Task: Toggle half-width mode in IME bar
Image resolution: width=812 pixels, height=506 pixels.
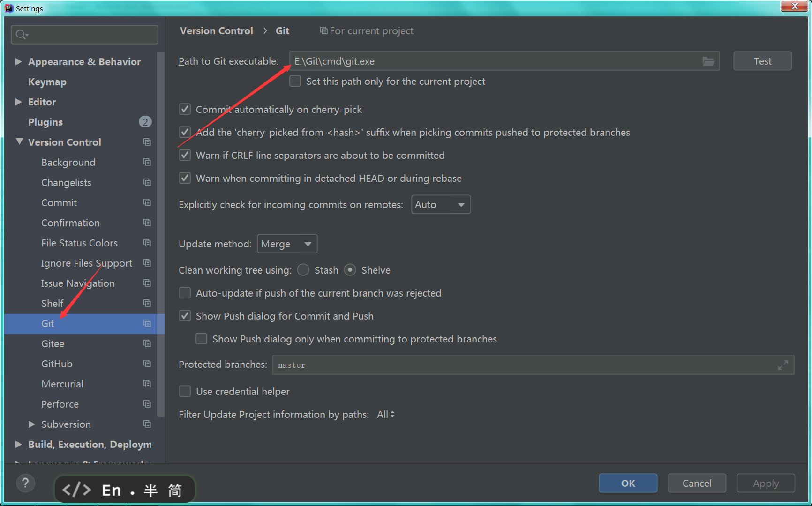Action: [x=150, y=490]
